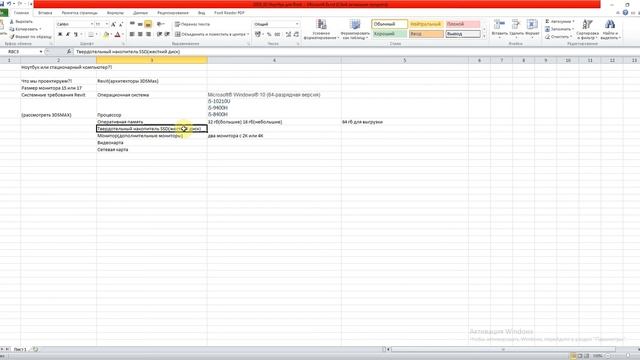The image size is (640, 360).
Task: Open Find and Select (Найти и выделить)
Action: [610, 29]
